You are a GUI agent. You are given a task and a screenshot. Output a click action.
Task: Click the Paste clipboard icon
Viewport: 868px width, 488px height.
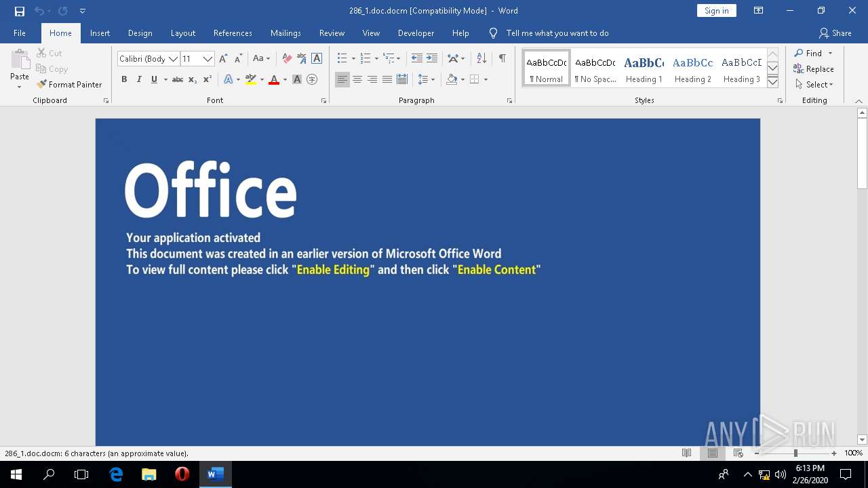coord(20,60)
